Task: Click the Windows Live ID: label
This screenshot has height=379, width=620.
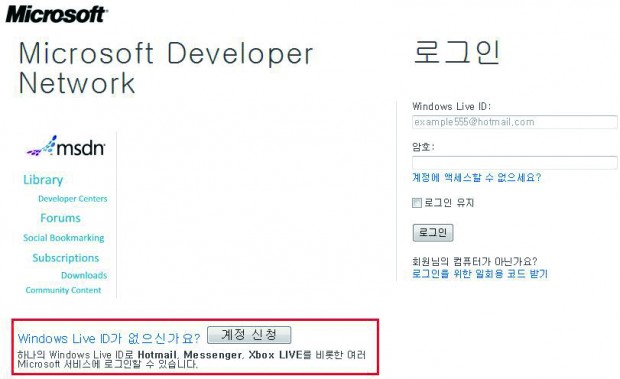Action: (452, 106)
